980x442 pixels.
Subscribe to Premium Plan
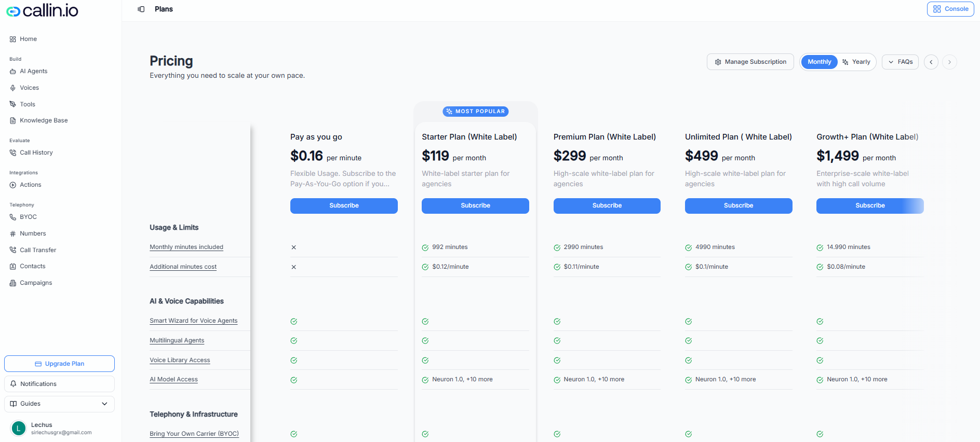(607, 205)
